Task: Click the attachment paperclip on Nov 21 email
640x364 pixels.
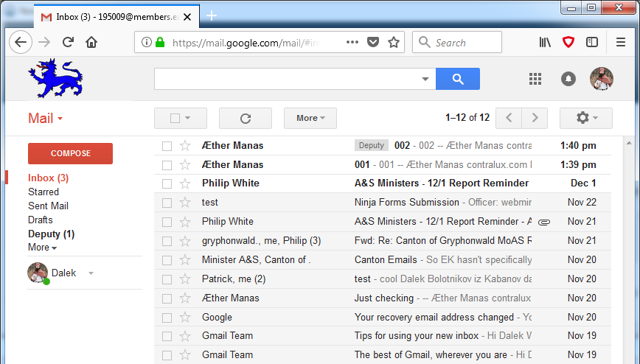Action: (x=544, y=223)
